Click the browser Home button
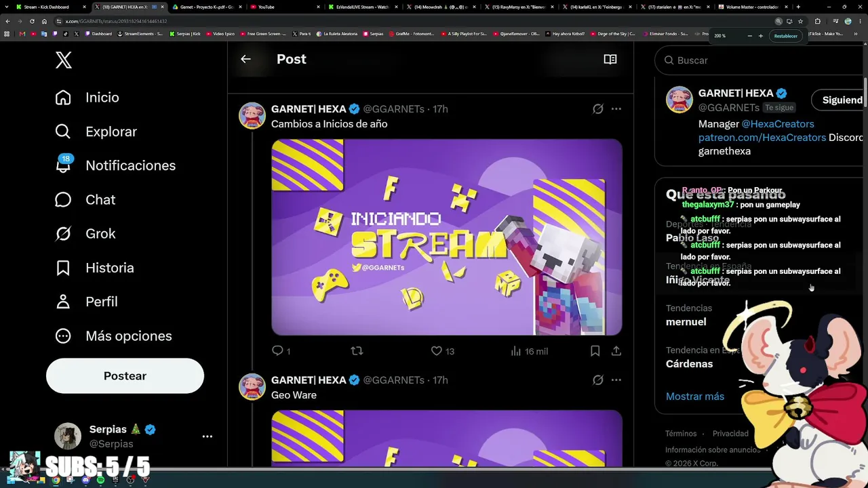 (44, 21)
